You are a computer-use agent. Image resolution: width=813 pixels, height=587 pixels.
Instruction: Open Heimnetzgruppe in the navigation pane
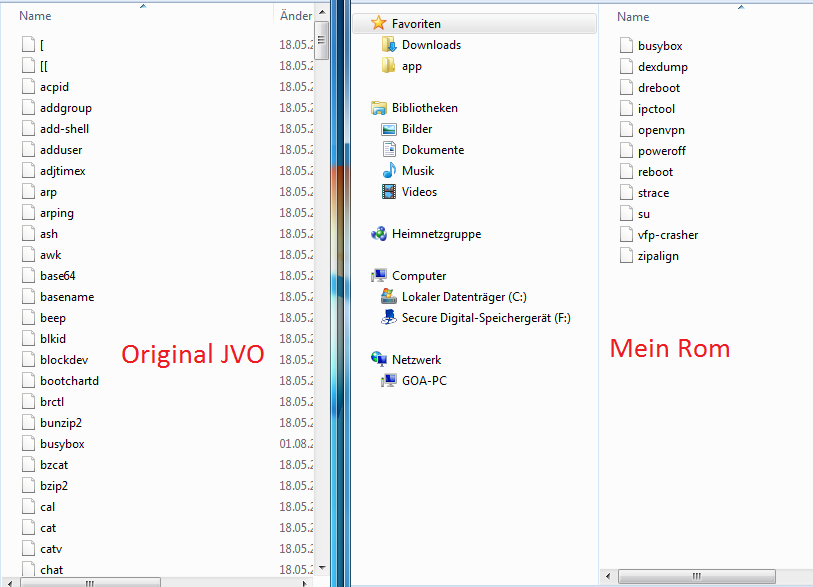pos(436,234)
